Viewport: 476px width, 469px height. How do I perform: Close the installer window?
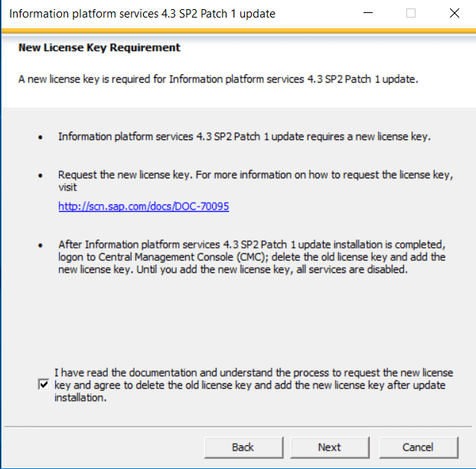click(x=454, y=13)
